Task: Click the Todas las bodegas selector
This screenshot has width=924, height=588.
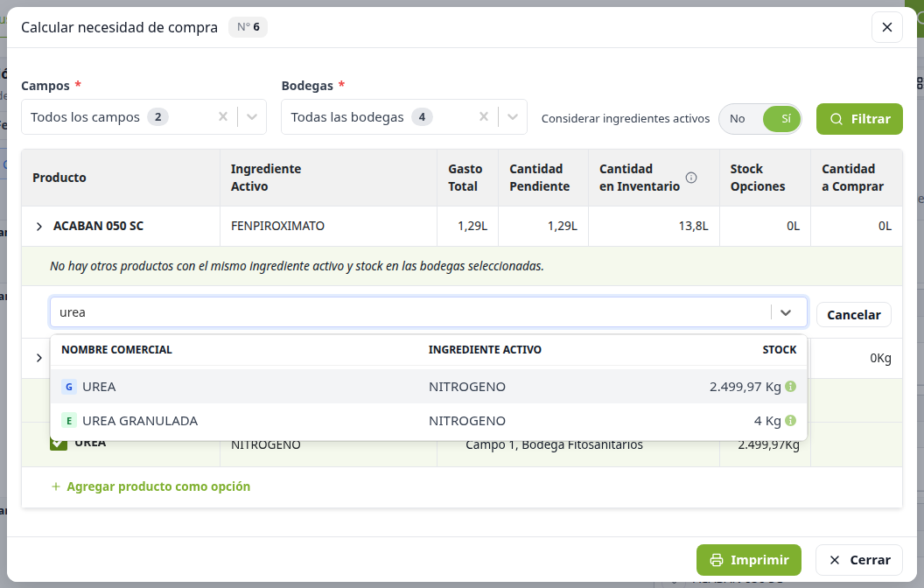Action: tap(403, 116)
